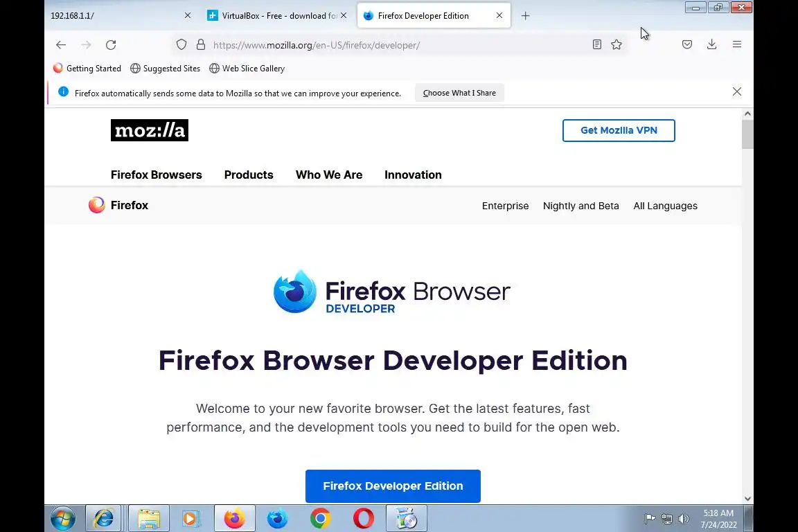Launch Opera from taskbar
798x532 pixels.
pos(364,519)
